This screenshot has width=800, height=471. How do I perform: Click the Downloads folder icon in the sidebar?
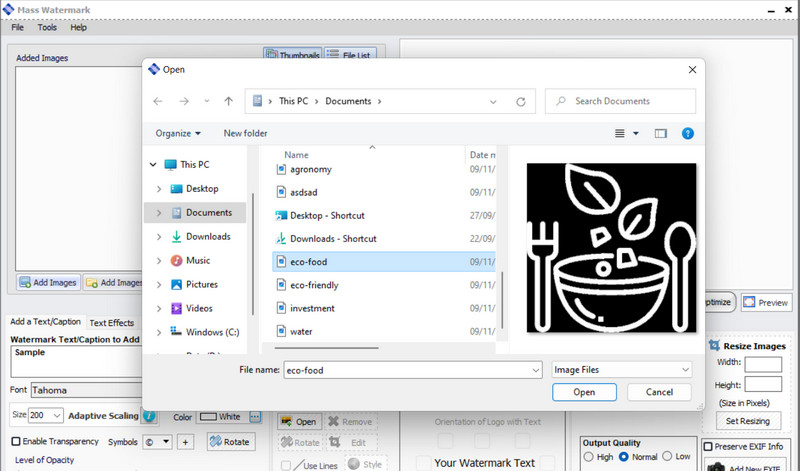coord(177,237)
